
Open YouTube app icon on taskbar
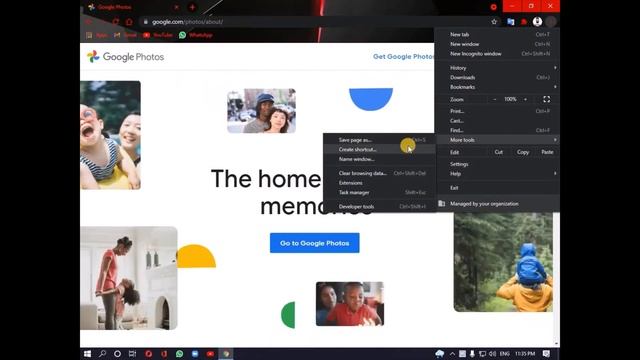pos(210,354)
